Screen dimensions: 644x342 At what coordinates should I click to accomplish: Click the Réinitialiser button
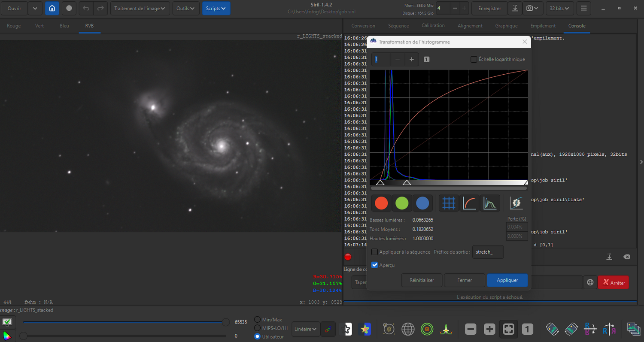click(422, 280)
